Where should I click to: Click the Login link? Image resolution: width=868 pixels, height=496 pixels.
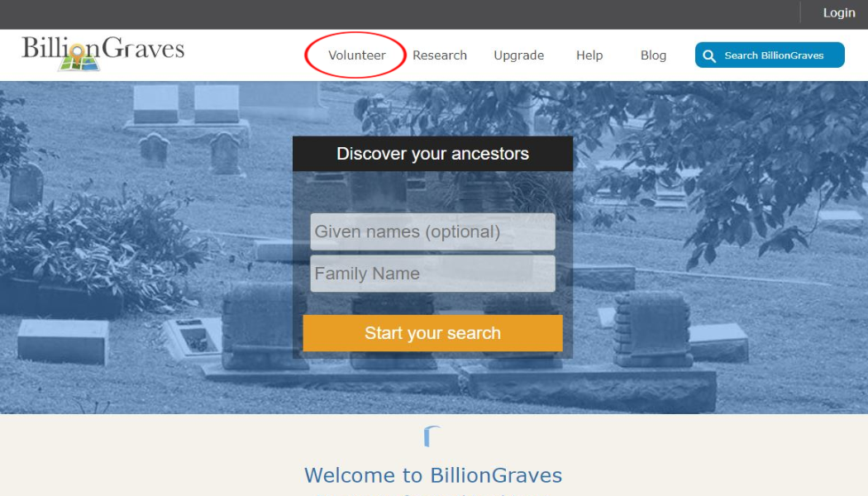coord(839,12)
